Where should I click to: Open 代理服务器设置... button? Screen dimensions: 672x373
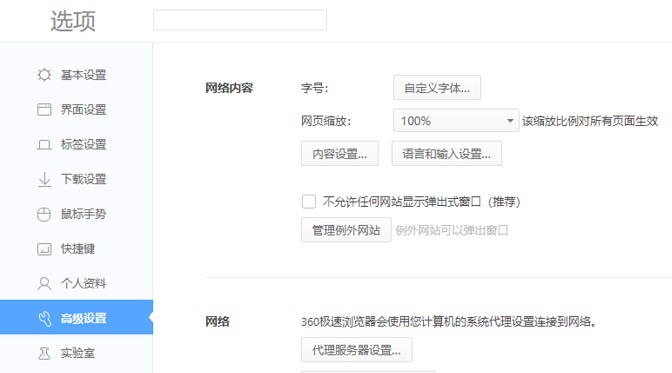point(357,350)
